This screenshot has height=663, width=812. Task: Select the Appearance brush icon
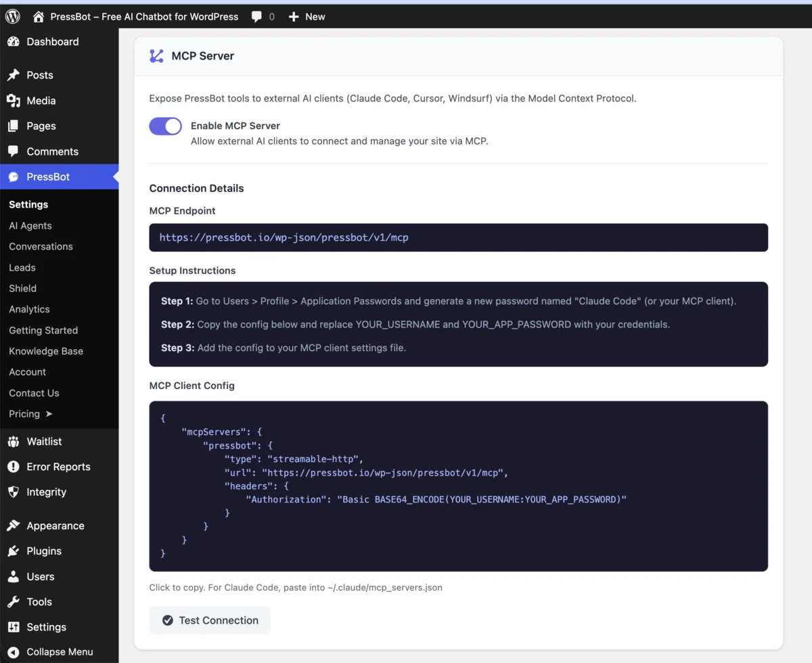(14, 525)
